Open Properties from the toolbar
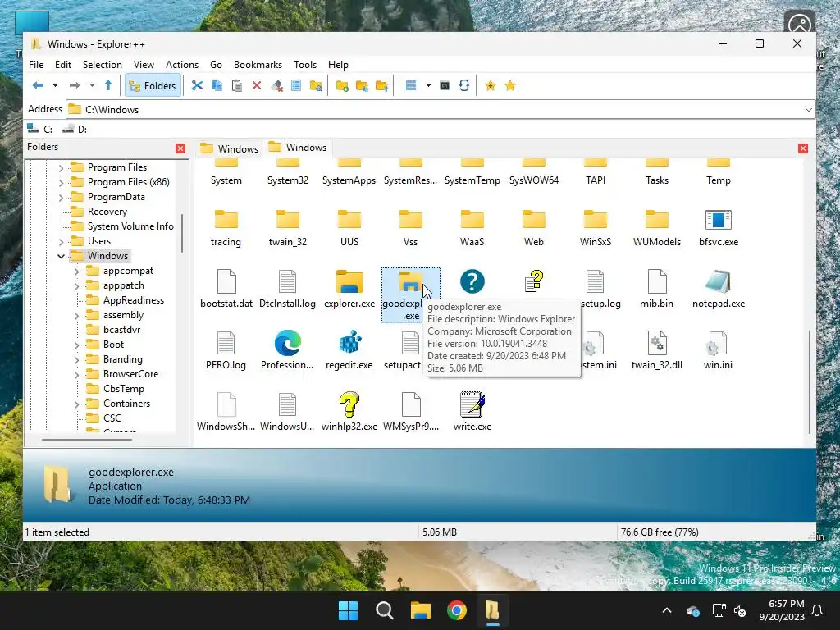This screenshot has height=630, width=840. 295,85
